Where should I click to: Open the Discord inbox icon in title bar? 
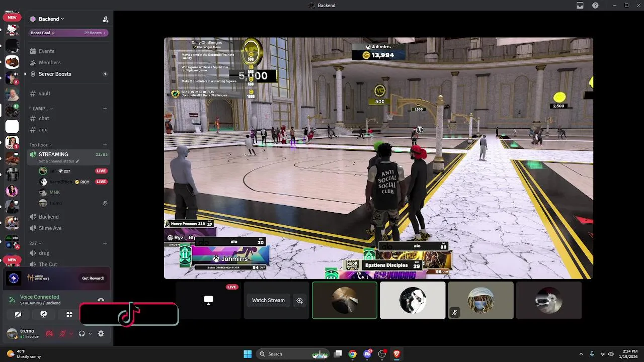click(580, 6)
